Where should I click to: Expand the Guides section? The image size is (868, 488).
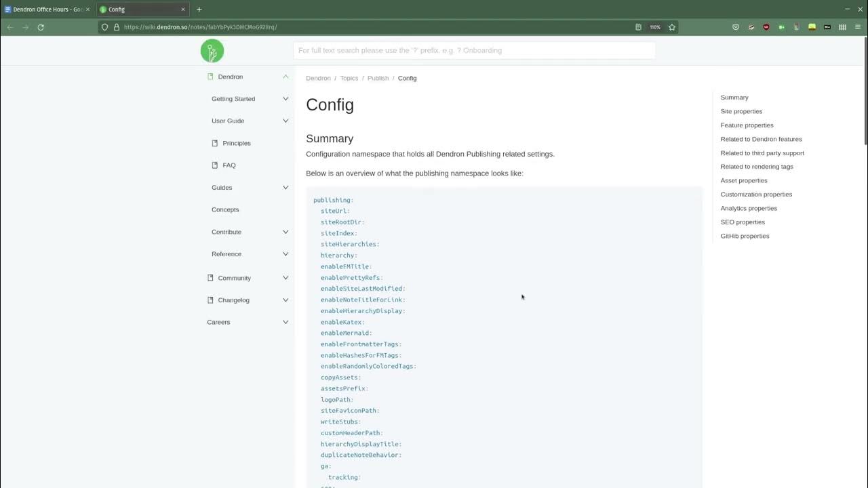point(285,188)
